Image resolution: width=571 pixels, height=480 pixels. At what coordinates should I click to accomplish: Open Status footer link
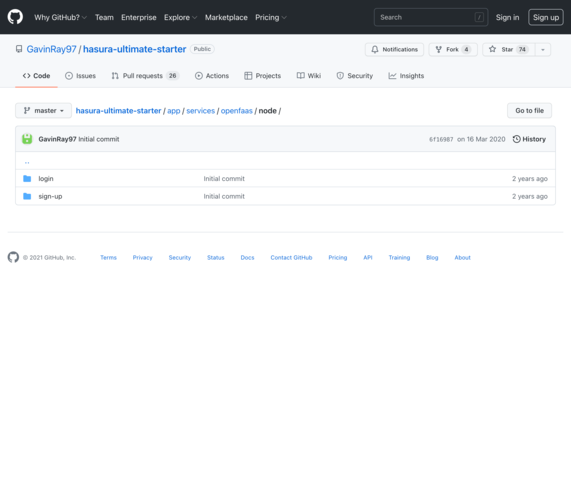coord(216,257)
